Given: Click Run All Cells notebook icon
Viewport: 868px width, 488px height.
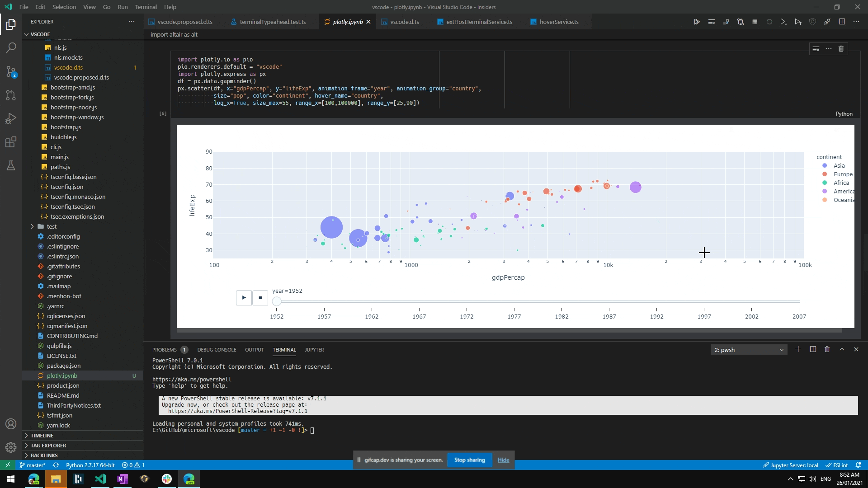Looking at the screenshot, I should (697, 22).
